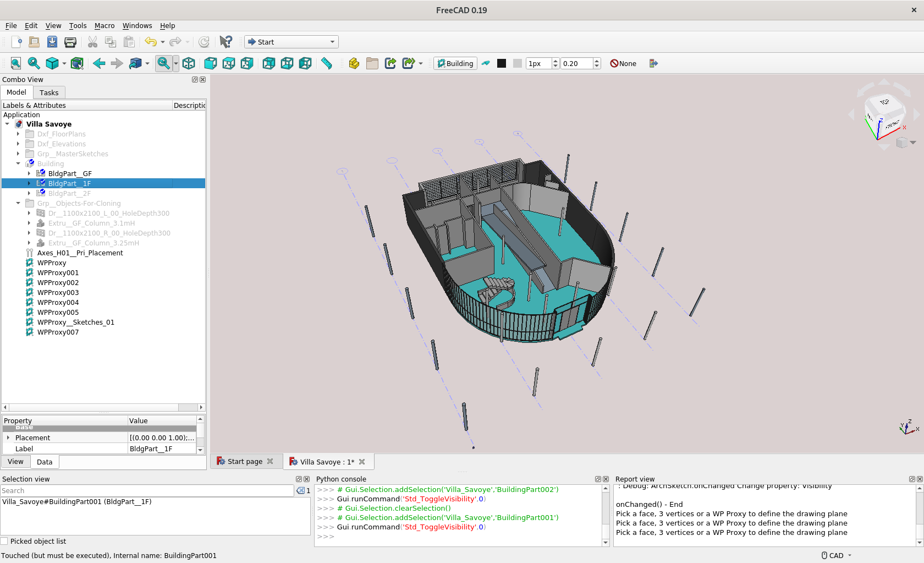Save the document using toolbar icon
The width and height of the screenshot is (924, 563).
pos(52,42)
